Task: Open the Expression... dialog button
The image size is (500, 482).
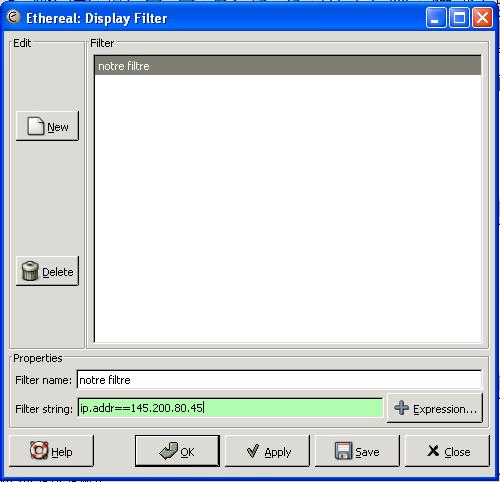Action: coord(435,408)
